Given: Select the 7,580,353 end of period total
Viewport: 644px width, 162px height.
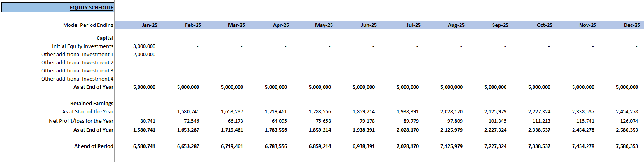Looking at the screenshot, I should coord(627,146).
